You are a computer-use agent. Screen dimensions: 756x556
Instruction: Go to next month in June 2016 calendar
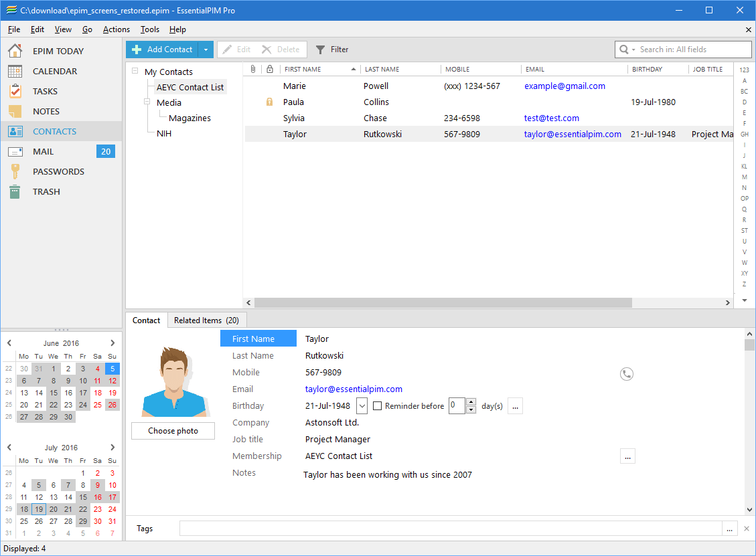[112, 343]
